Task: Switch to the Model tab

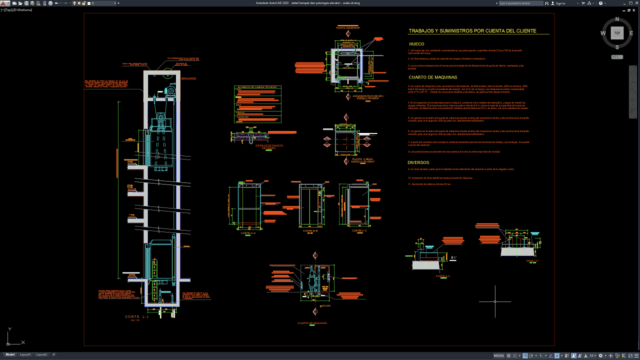Action: point(10,355)
